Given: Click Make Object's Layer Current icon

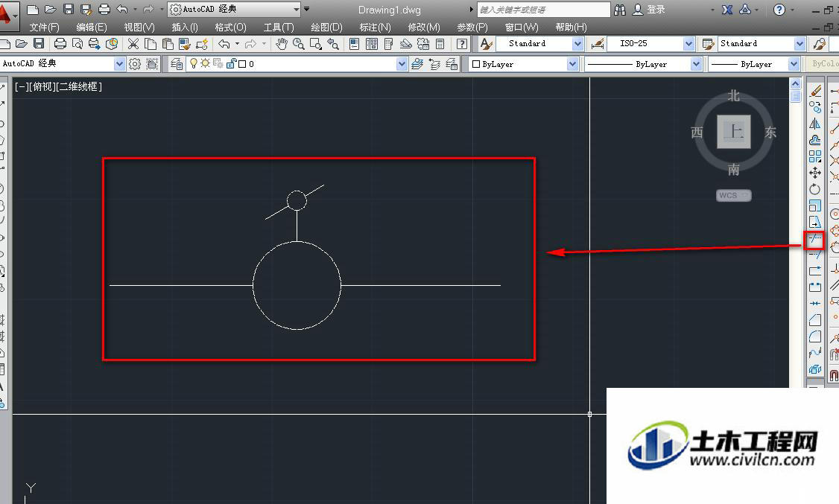Looking at the screenshot, I should tap(417, 64).
